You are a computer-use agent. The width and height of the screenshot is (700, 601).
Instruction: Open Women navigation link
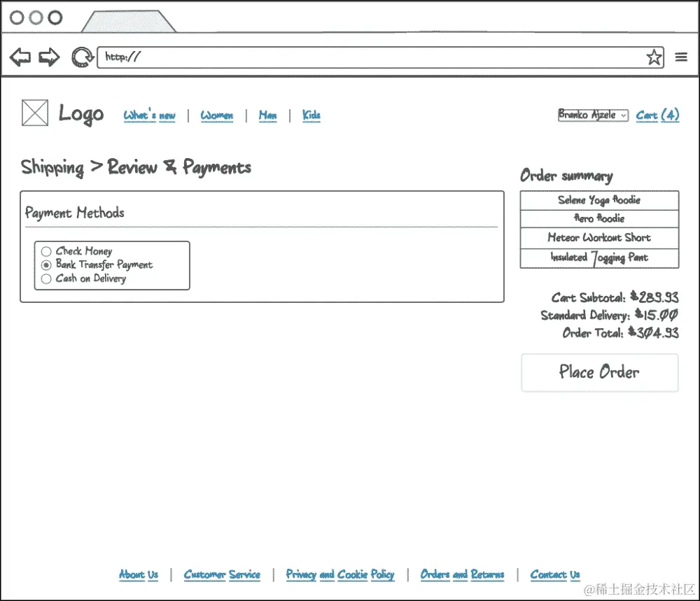click(x=216, y=115)
